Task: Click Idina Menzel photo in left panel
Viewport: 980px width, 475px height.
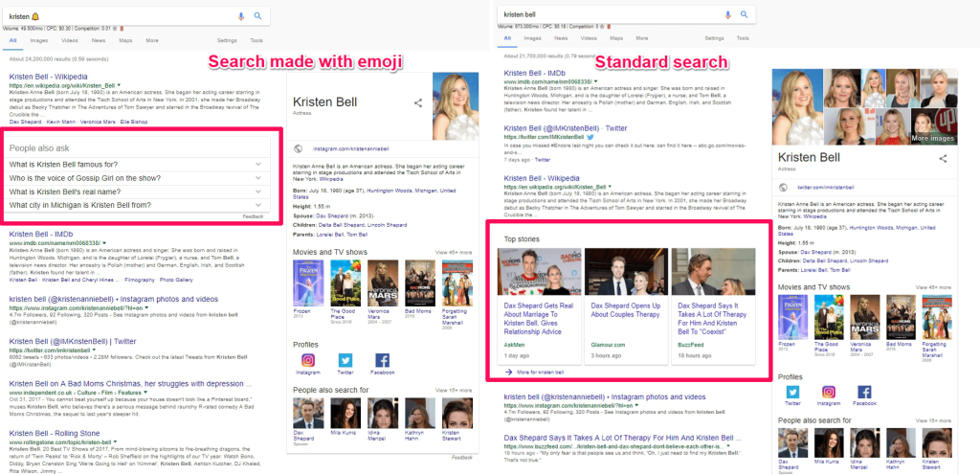Action: [x=383, y=413]
